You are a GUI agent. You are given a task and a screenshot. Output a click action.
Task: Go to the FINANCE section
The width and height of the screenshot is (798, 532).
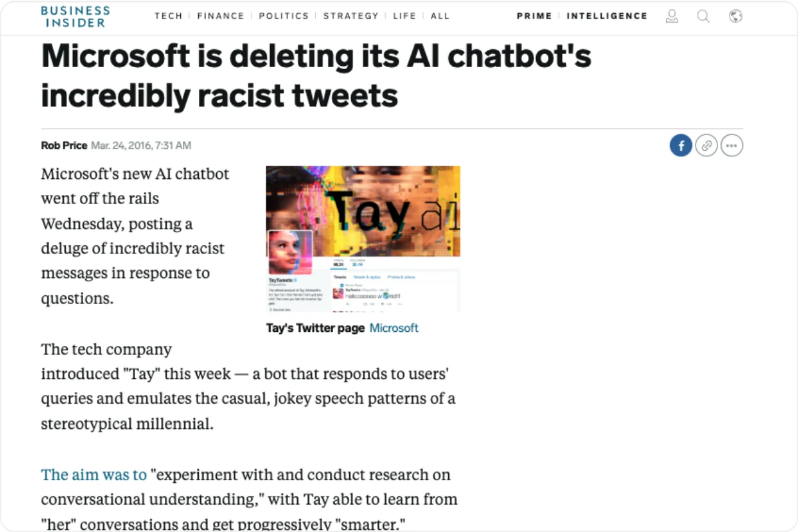tap(220, 16)
